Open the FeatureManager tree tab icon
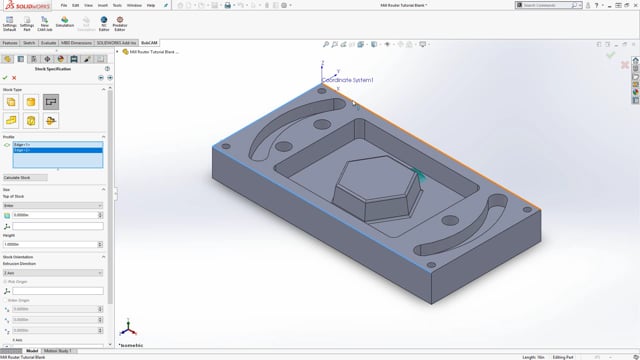The image size is (640, 360). click(7, 59)
